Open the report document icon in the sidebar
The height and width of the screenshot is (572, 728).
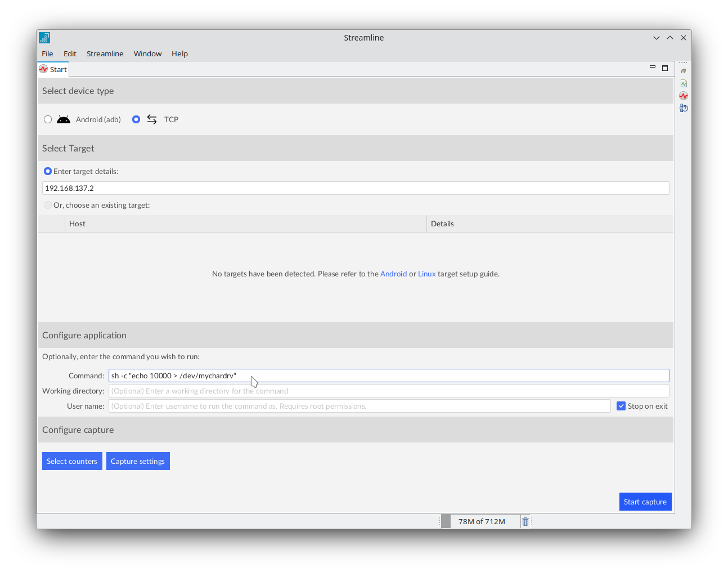tap(683, 83)
